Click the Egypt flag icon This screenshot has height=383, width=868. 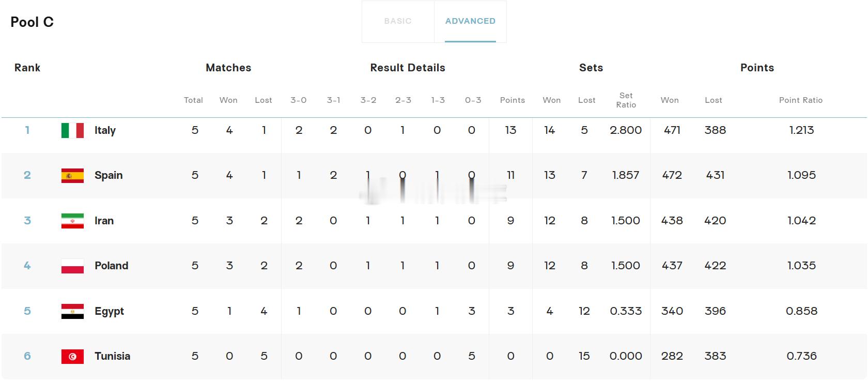point(72,312)
